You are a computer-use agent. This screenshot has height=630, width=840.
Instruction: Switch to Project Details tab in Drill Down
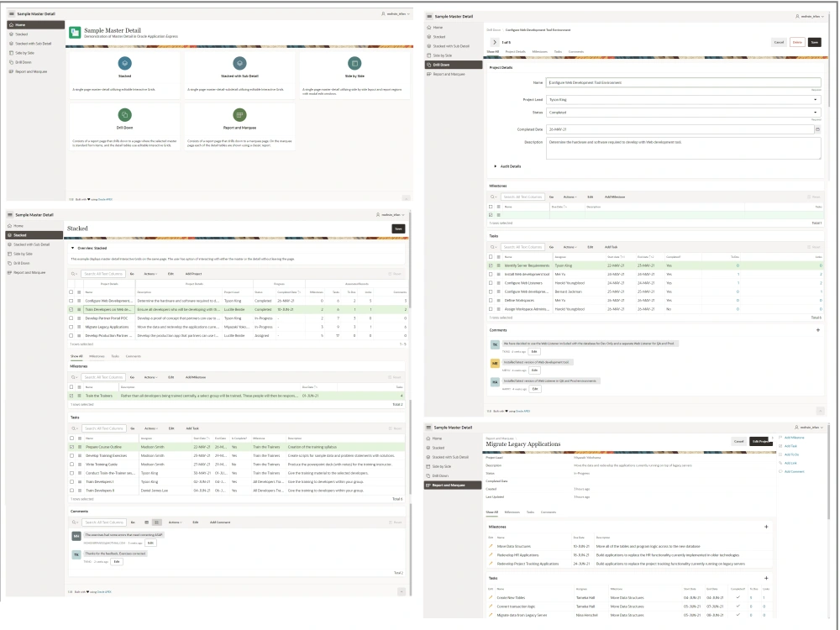[x=516, y=52]
